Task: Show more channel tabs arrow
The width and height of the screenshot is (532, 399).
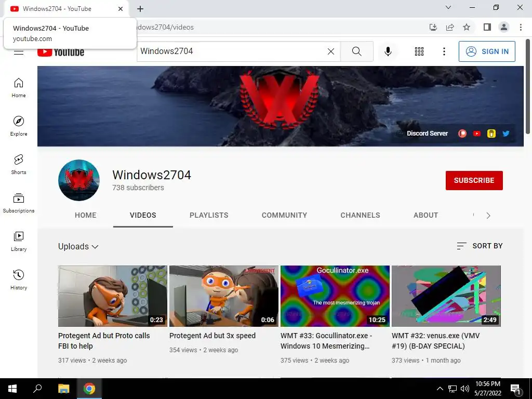Action: coord(488,216)
